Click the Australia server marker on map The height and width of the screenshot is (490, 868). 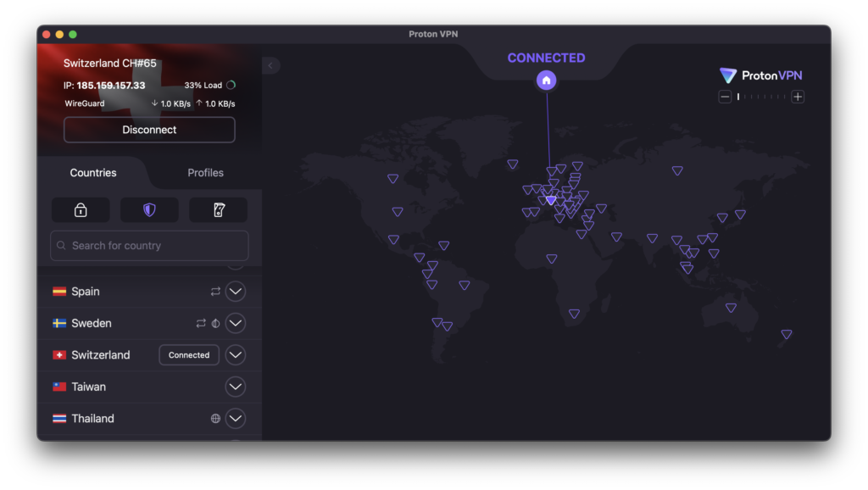tap(732, 308)
